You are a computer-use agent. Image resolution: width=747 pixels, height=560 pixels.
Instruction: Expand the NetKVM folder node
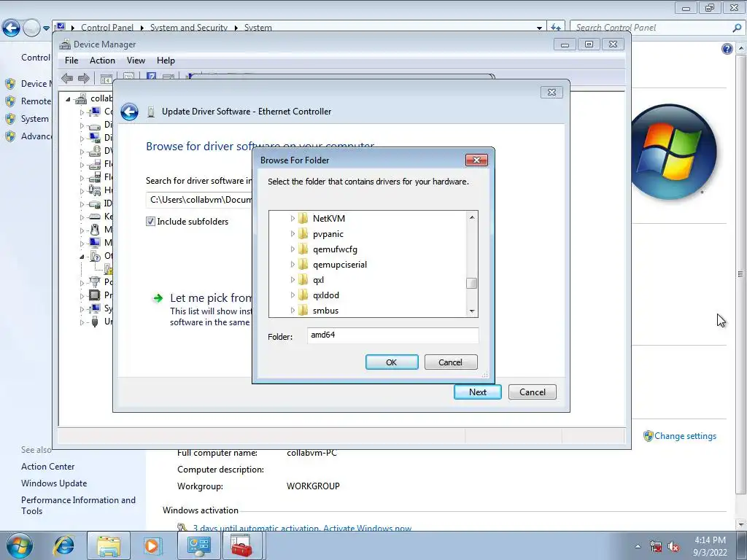[293, 219]
